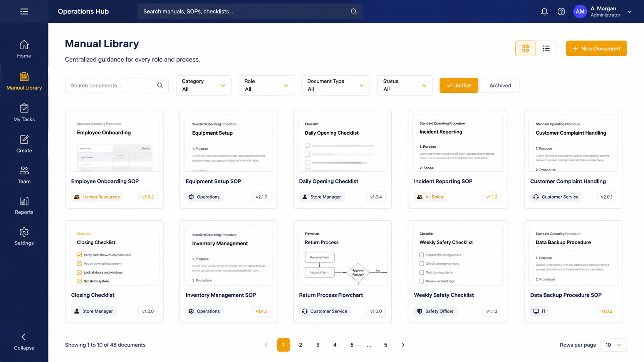Click Customer Service tag on Return Process Flowchart

click(325, 311)
